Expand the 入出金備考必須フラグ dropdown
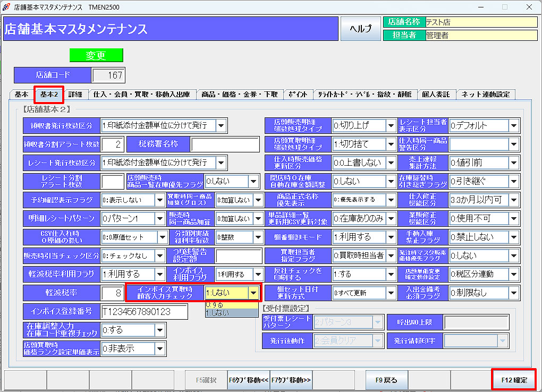Viewport: 542px width, 392px height. [514, 293]
